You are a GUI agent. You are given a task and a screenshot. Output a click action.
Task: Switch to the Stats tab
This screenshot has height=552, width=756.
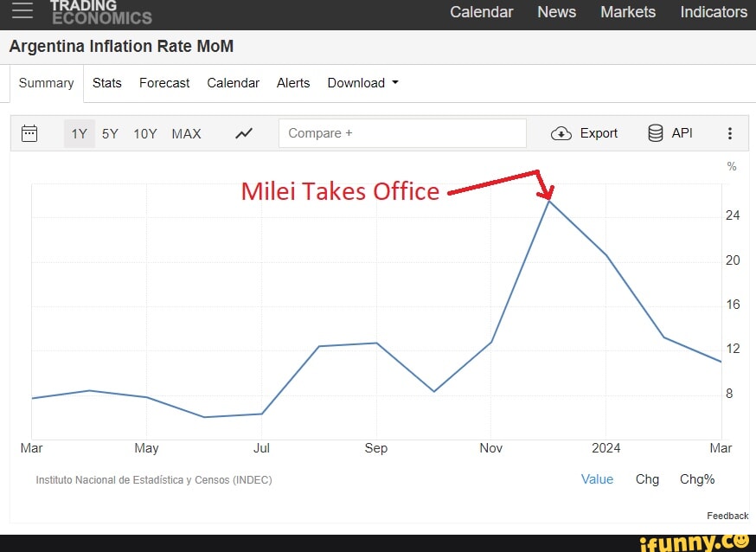pyautogui.click(x=107, y=83)
